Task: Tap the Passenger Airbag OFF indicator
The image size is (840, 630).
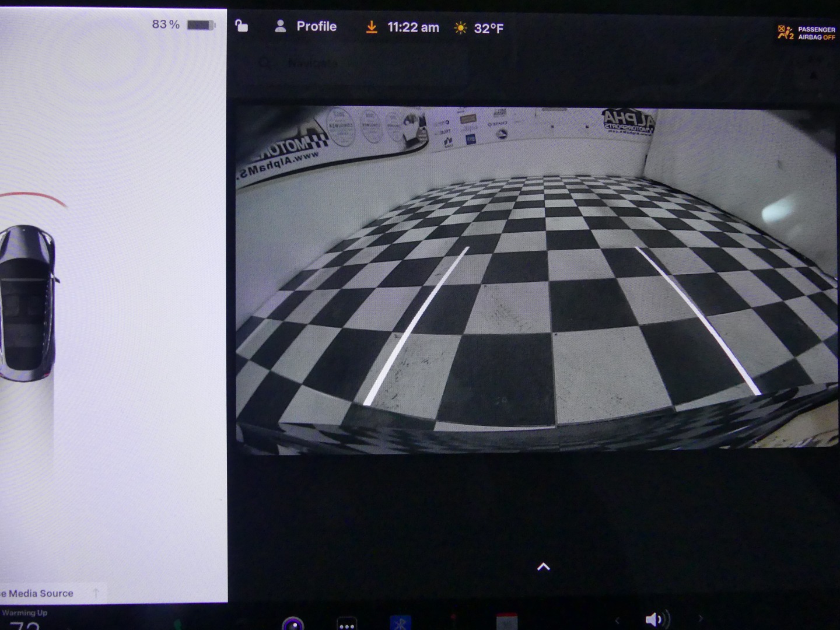Action: (807, 33)
